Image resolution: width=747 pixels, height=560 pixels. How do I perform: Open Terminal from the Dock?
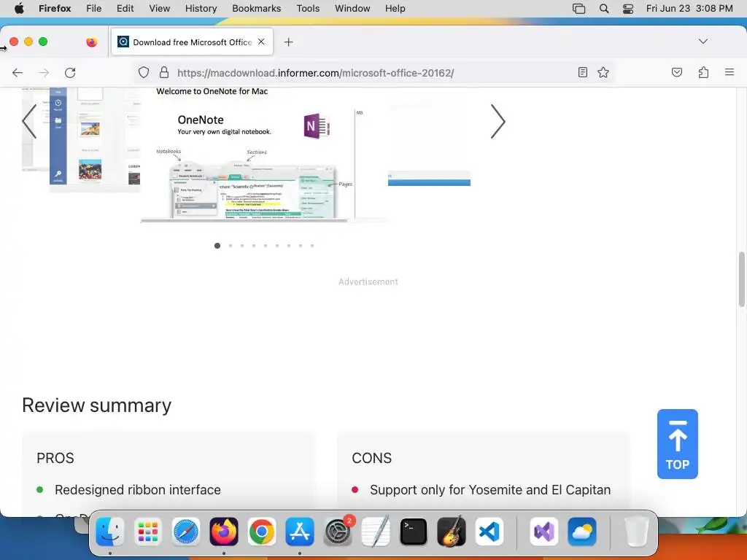pyautogui.click(x=414, y=532)
